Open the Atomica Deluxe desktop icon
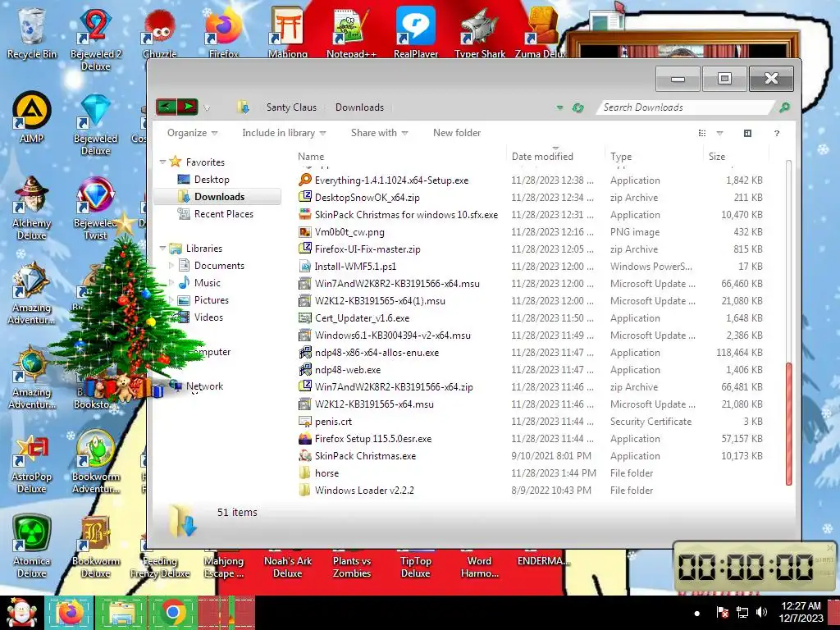Viewport: 840px width, 630px height. click(x=32, y=546)
